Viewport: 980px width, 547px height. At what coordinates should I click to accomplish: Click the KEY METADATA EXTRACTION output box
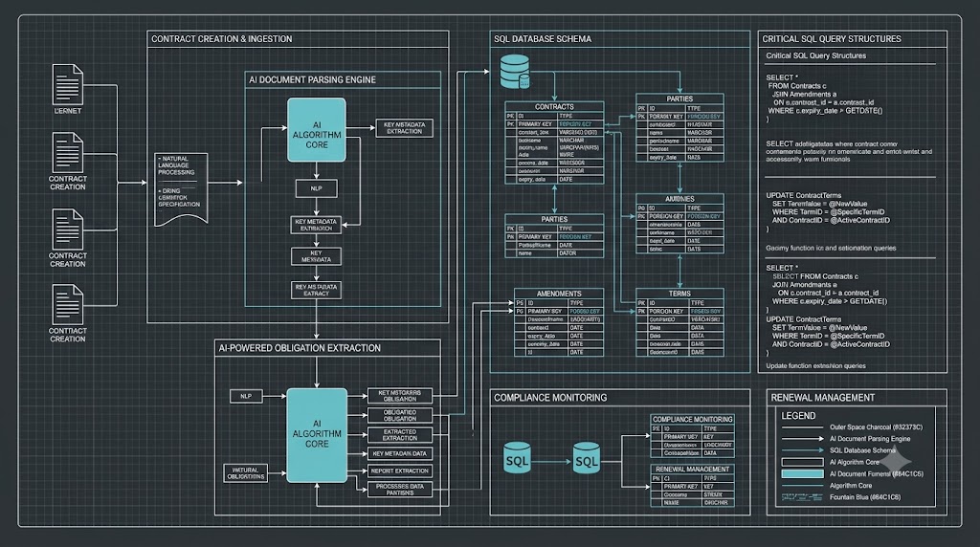[405, 128]
